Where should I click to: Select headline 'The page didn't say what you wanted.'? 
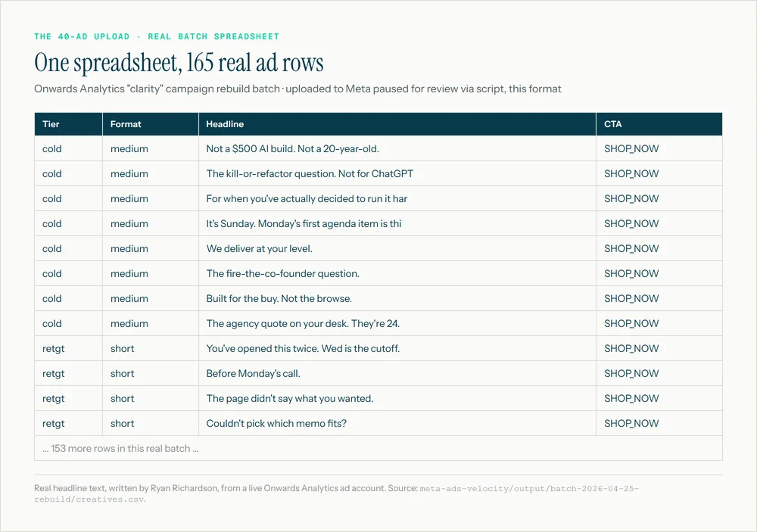tap(290, 398)
